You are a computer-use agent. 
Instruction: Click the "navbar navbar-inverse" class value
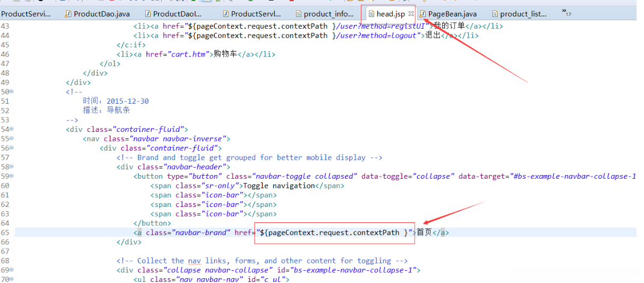[x=180, y=139]
